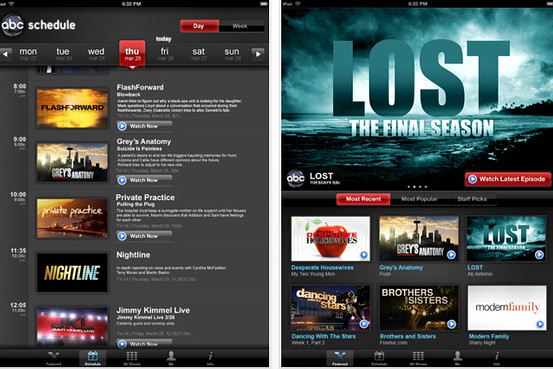553x369 pixels.
Task: Tap the page indicator dots under Lost banner
Action: [417, 187]
